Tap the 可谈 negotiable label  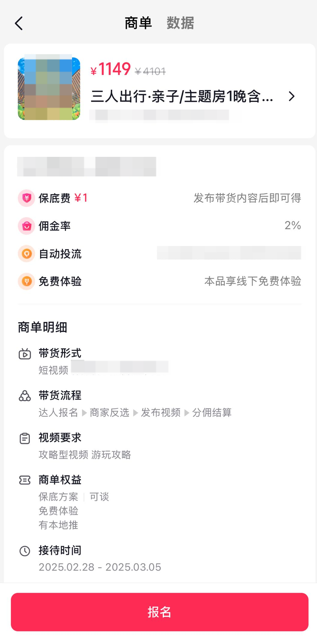tap(99, 497)
